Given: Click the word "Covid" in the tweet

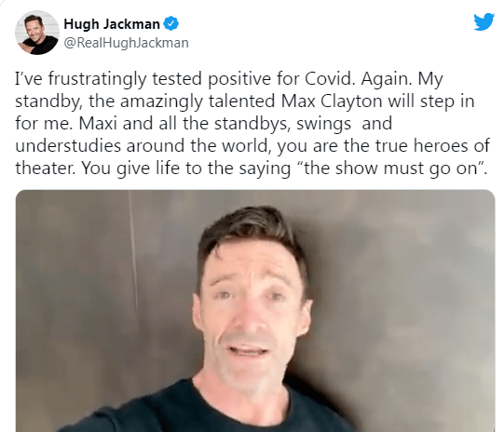Looking at the screenshot, I should pyautogui.click(x=330, y=78).
